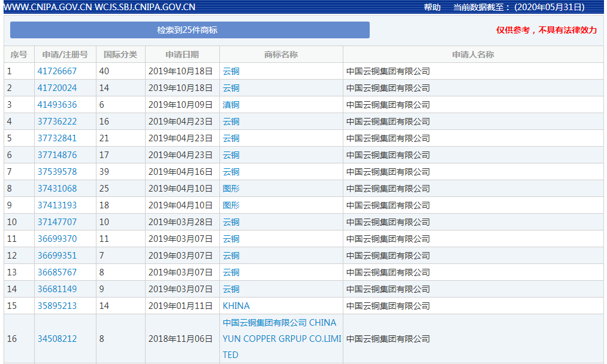Image resolution: width=607 pixels, height=364 pixels.
Task: Open the CHINA YUN COPPER trademark link
Action: [x=280, y=339]
